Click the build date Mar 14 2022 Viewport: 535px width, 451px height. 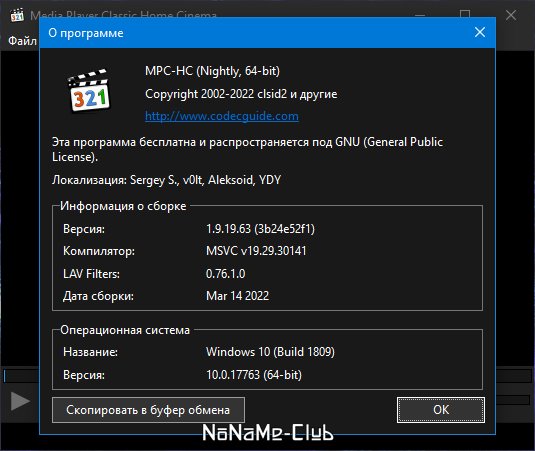pos(237,296)
